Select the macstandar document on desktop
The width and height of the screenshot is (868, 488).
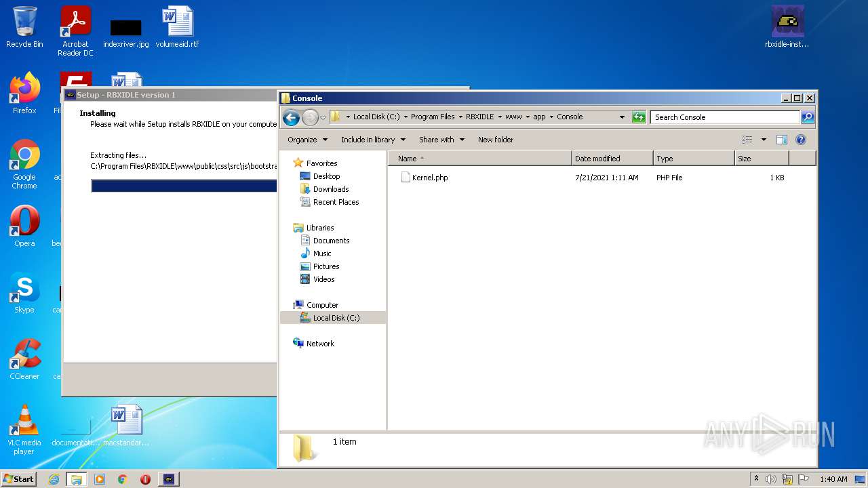pos(126,426)
